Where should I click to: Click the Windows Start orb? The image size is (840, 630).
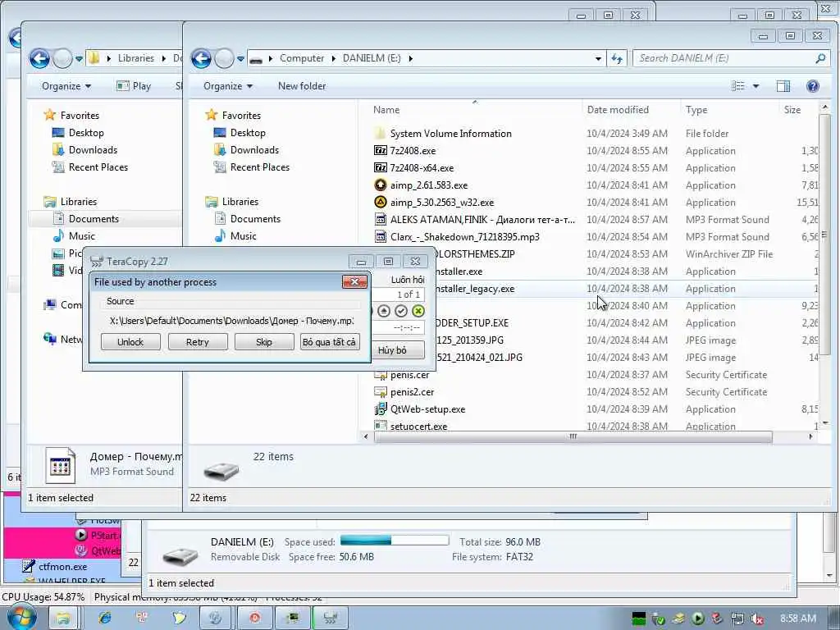pyautogui.click(x=21, y=618)
